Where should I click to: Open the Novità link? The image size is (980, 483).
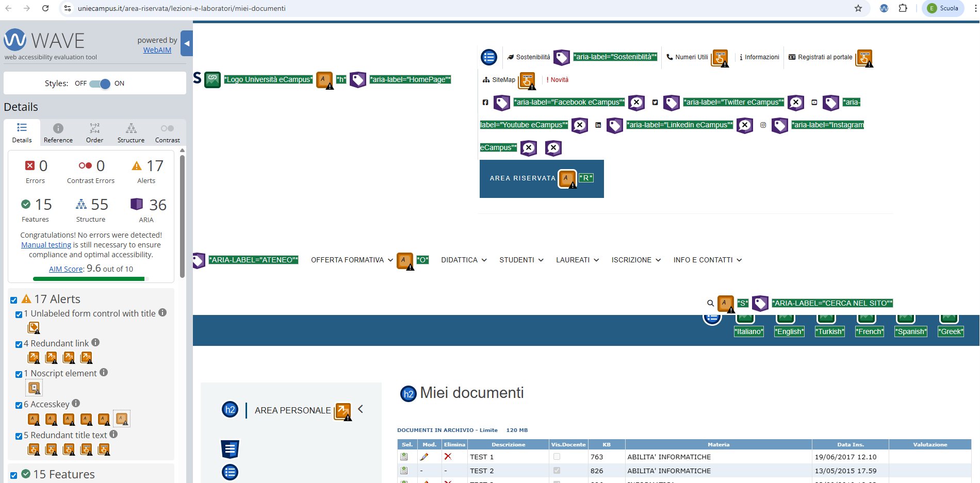click(x=558, y=80)
